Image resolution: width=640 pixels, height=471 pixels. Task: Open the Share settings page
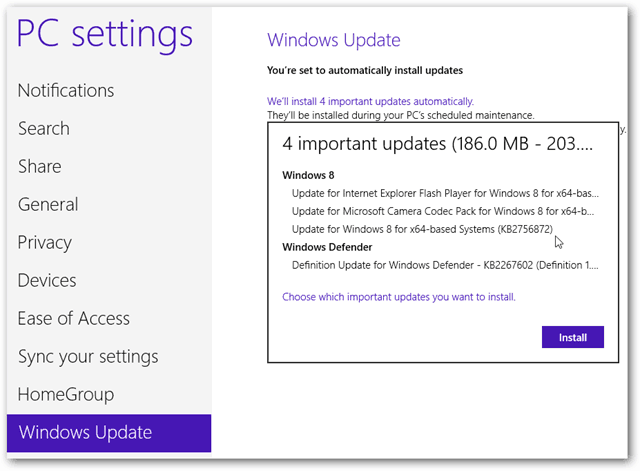click(x=40, y=167)
